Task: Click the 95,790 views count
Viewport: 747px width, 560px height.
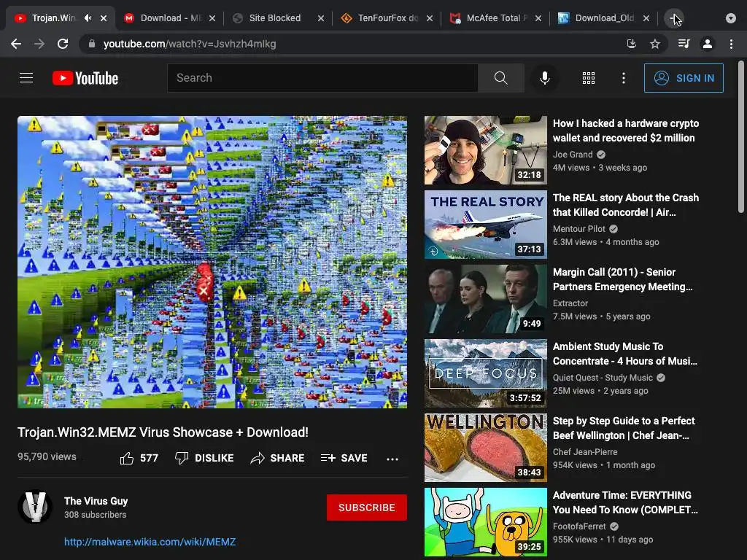Action: click(x=47, y=456)
